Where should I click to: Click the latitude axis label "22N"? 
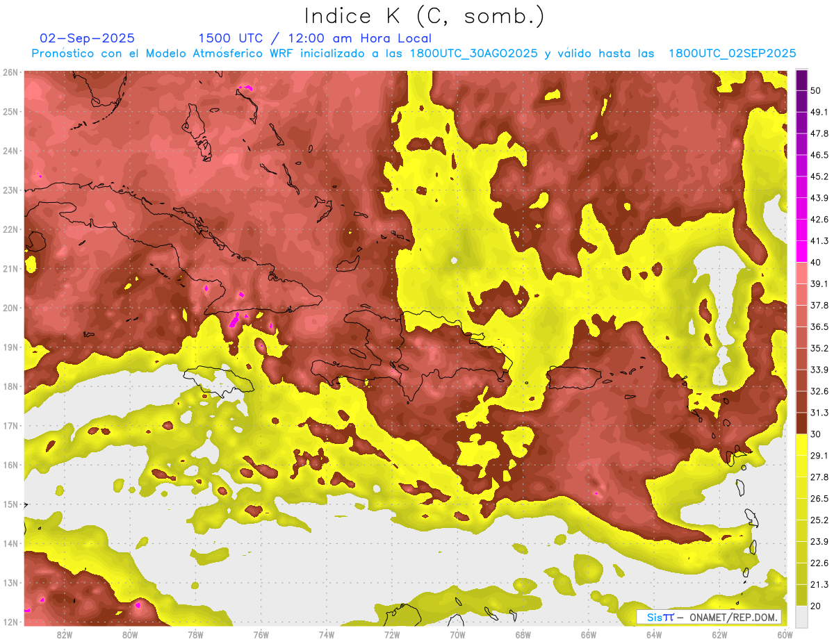pos(10,229)
